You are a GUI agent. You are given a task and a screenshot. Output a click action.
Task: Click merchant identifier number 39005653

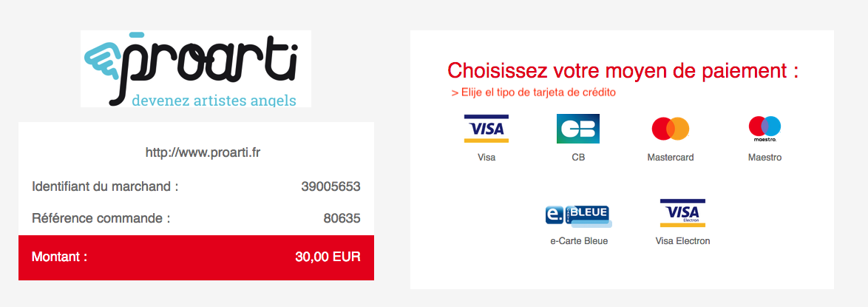[330, 186]
